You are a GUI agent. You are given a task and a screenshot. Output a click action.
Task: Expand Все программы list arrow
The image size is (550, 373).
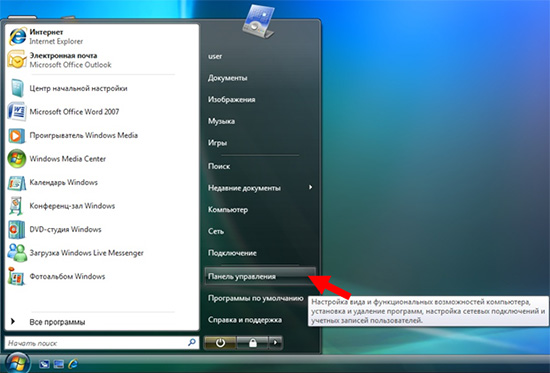click(x=13, y=321)
